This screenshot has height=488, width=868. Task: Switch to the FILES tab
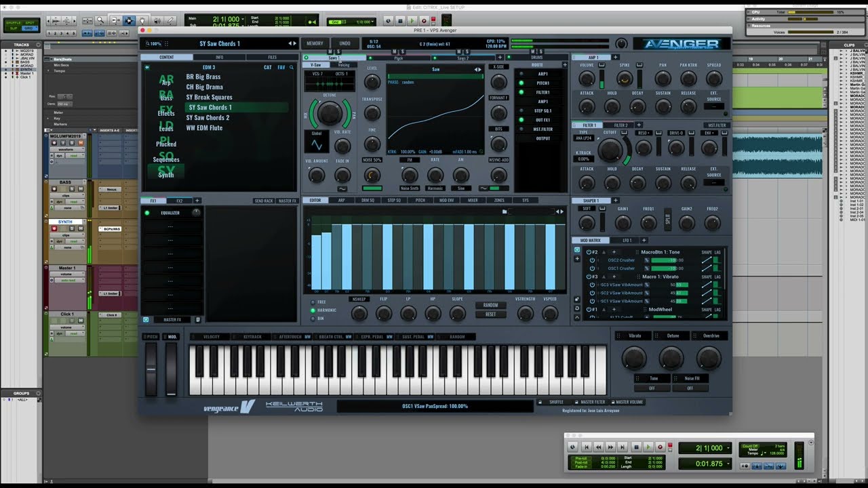(272, 58)
